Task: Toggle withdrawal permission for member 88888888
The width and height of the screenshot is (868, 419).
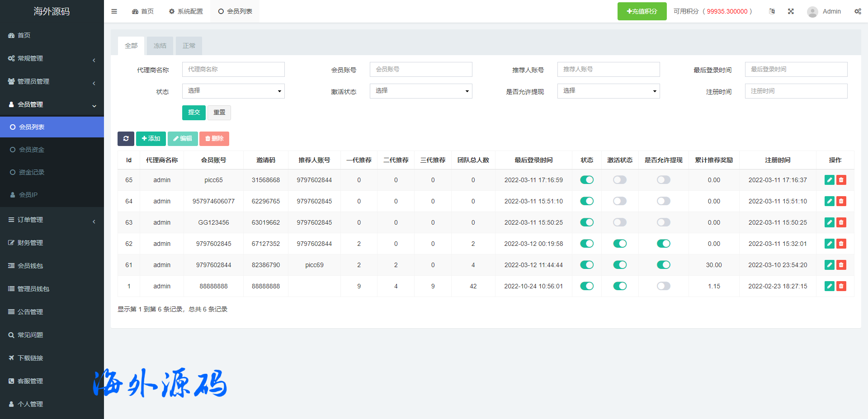Action: click(663, 286)
